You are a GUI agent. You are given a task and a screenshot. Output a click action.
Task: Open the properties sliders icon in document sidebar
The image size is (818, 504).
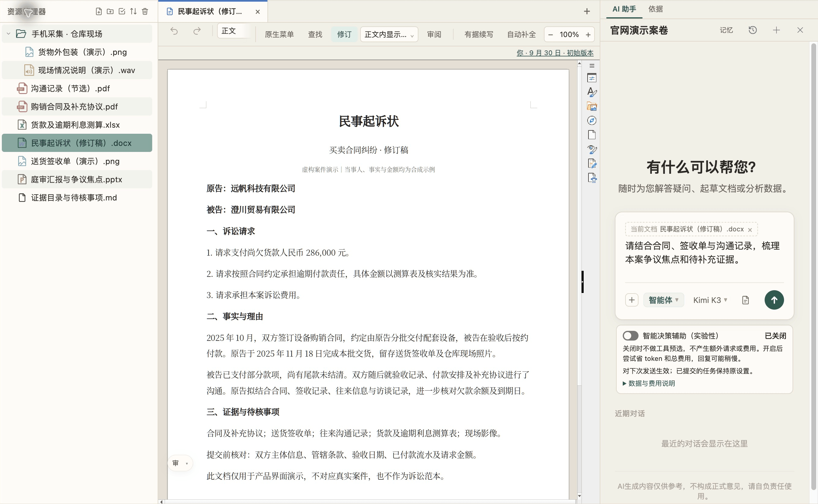point(592,78)
